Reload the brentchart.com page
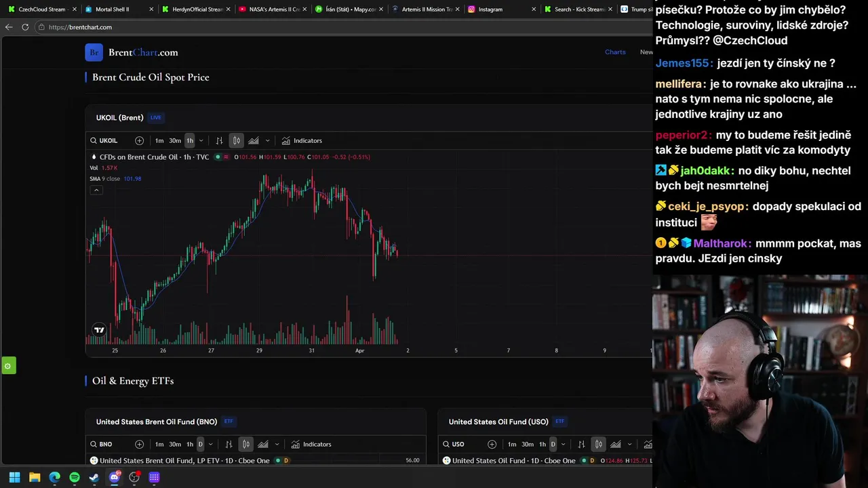Image resolution: width=868 pixels, height=488 pixels. point(25,27)
